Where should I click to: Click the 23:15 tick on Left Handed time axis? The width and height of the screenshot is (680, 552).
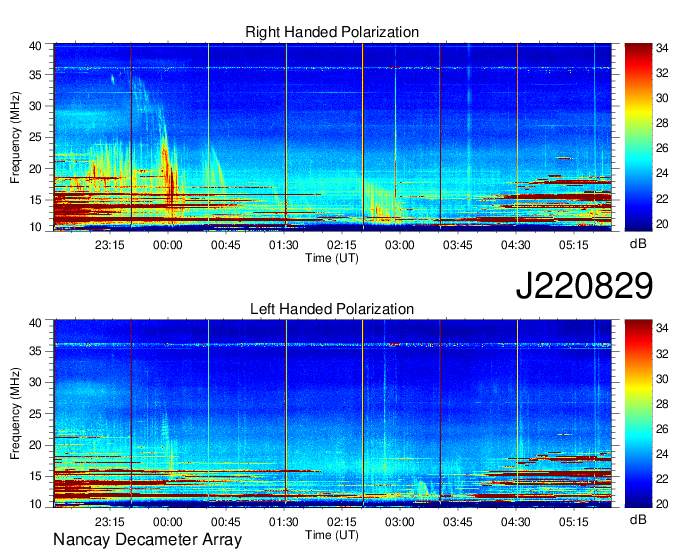[110, 522]
